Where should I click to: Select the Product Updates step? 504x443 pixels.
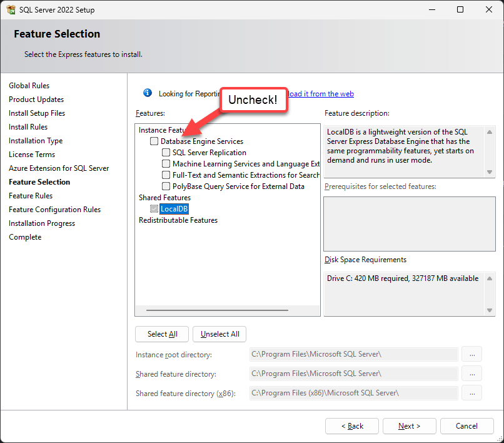point(36,99)
